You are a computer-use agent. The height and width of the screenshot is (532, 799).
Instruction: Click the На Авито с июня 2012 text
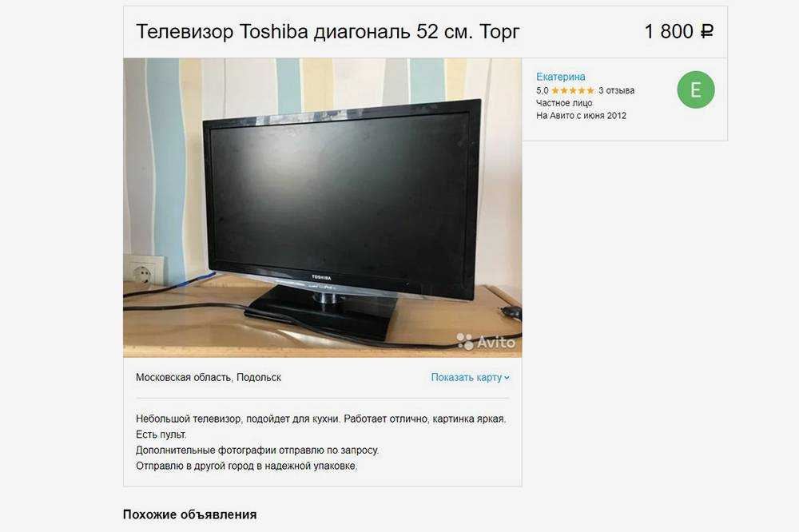[581, 116]
